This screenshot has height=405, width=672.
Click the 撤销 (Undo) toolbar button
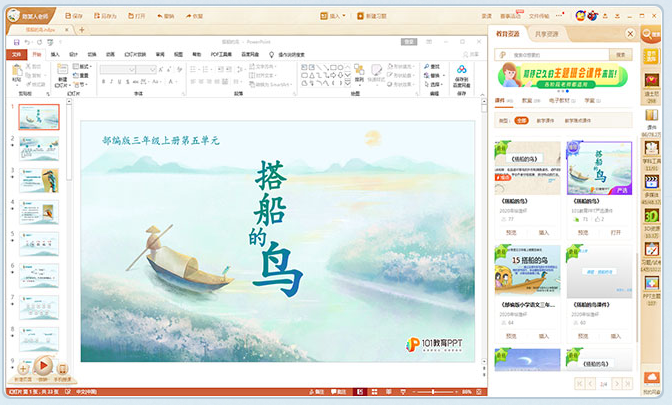point(165,17)
